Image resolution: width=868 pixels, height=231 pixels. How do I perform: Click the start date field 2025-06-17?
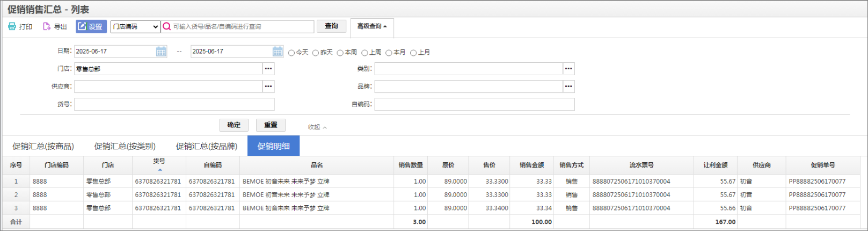115,52
